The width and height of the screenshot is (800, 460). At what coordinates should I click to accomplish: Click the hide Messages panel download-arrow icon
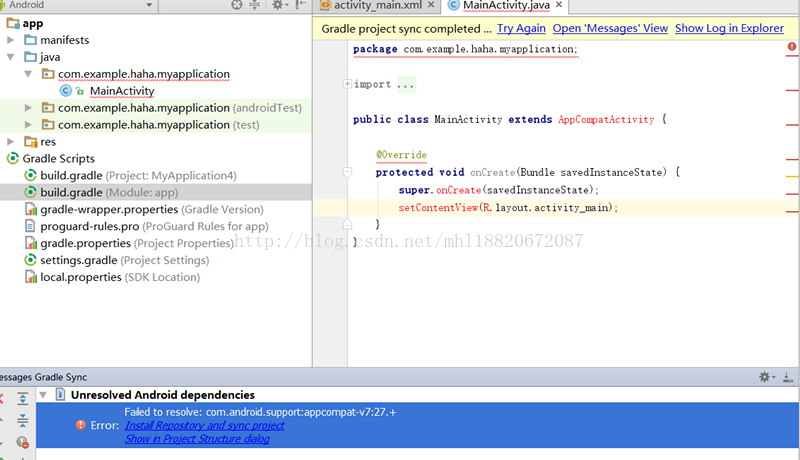[788, 377]
